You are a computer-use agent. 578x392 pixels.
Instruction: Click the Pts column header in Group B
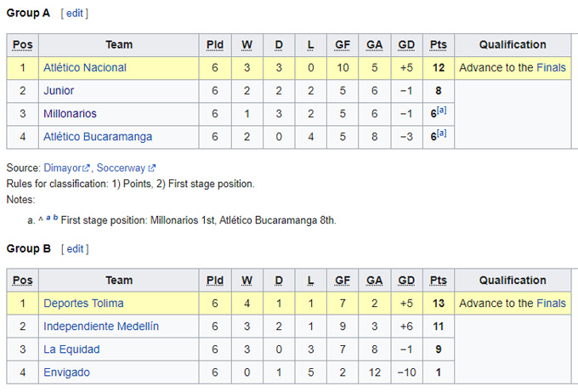point(439,281)
